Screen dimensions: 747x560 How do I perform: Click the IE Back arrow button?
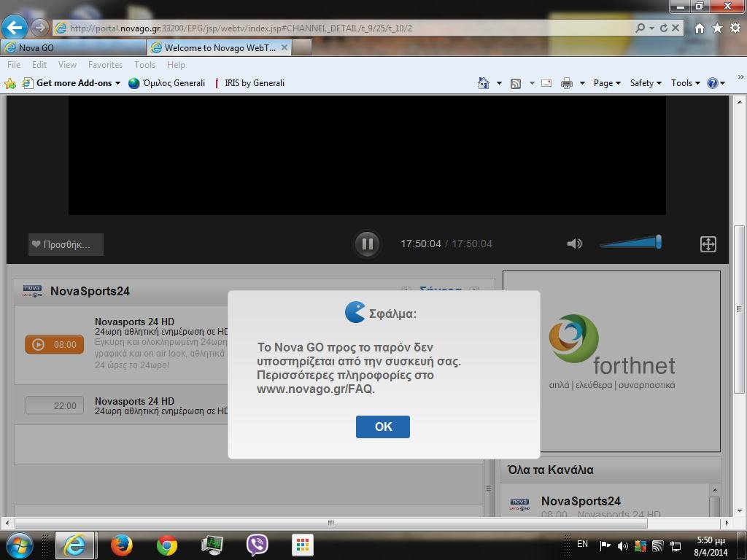coord(15,28)
